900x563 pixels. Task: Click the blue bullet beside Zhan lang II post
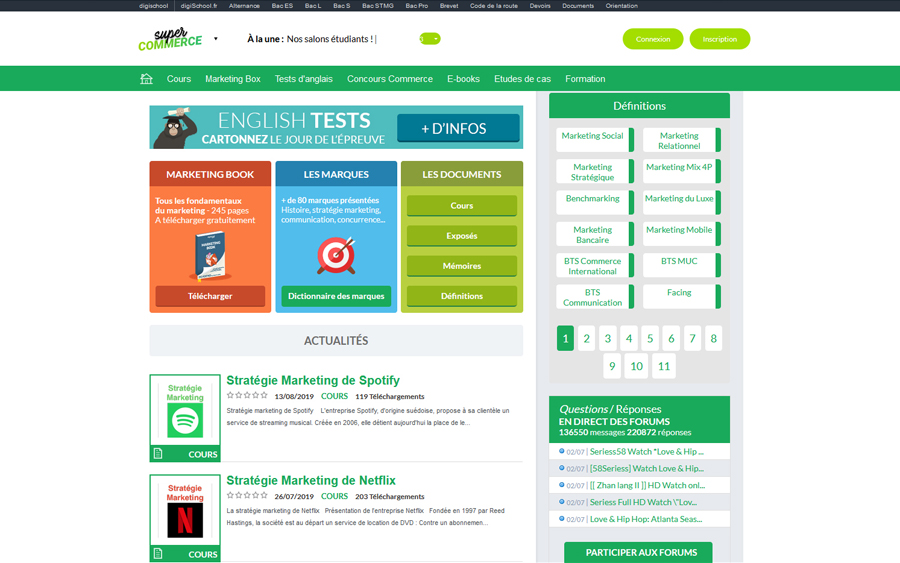(561, 485)
